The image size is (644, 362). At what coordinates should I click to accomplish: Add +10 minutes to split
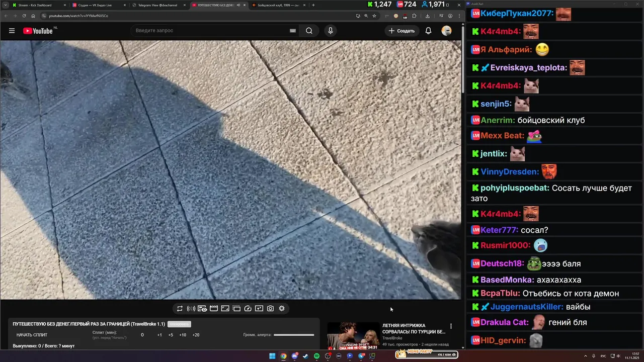tap(183, 335)
